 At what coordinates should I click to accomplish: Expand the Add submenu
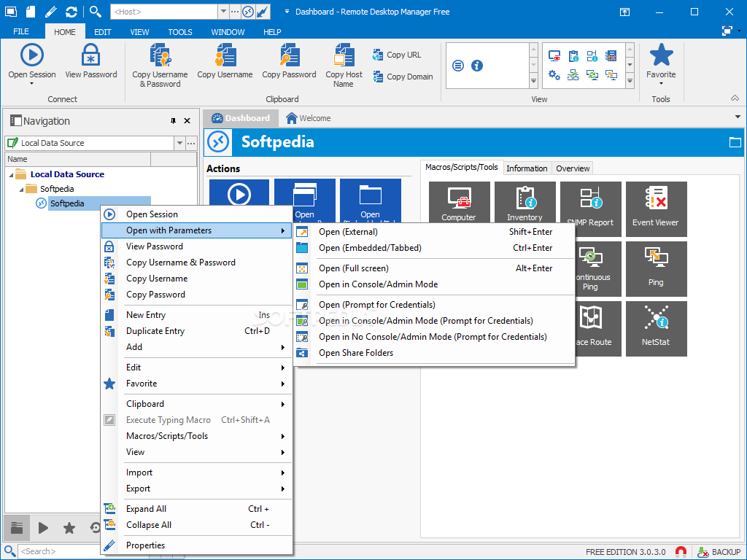click(197, 347)
